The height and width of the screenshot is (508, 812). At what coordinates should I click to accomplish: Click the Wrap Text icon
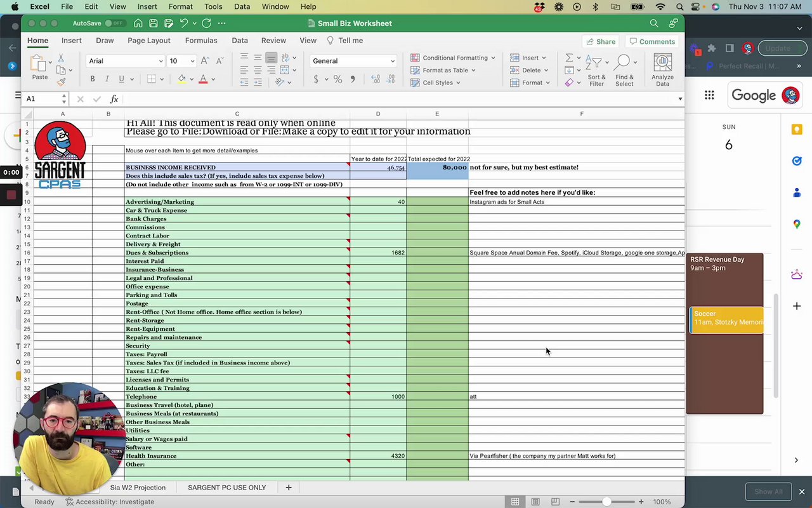tap(285, 58)
